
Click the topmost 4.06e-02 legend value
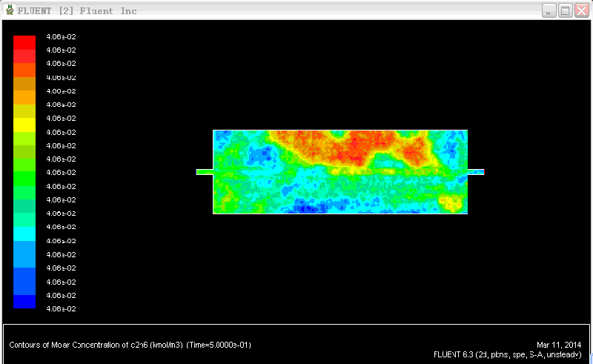click(x=61, y=37)
